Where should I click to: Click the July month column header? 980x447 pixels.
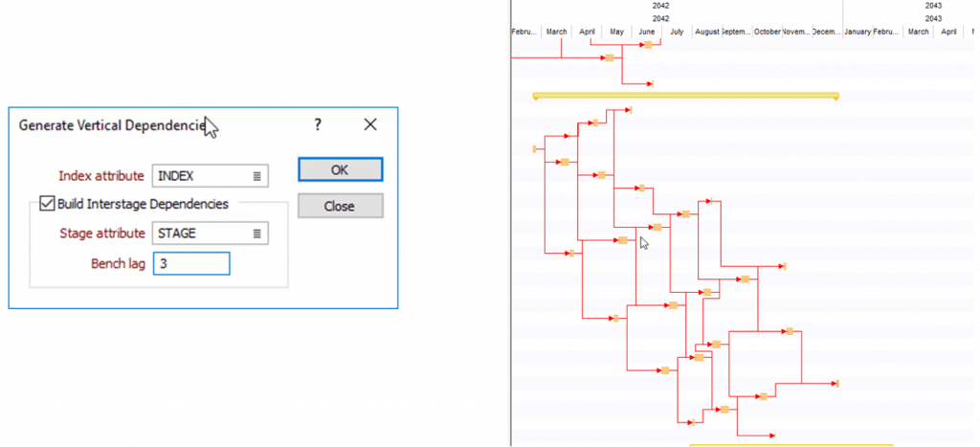(x=677, y=32)
